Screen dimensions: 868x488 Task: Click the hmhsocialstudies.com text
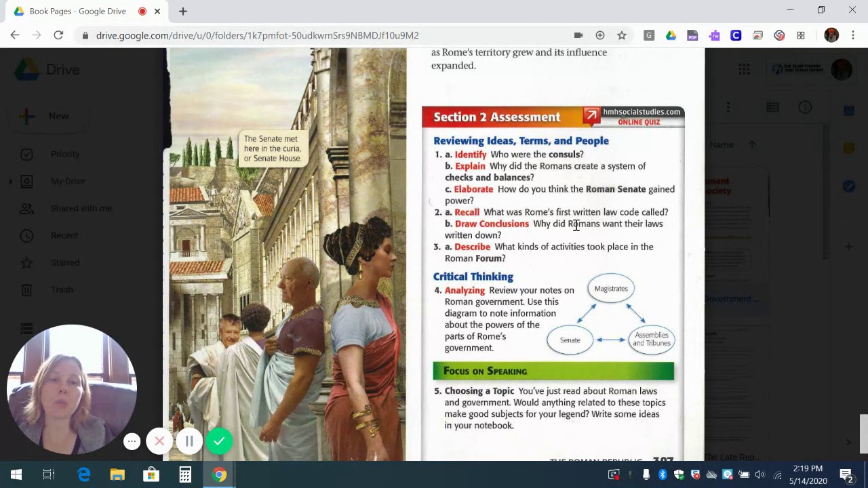tap(642, 112)
